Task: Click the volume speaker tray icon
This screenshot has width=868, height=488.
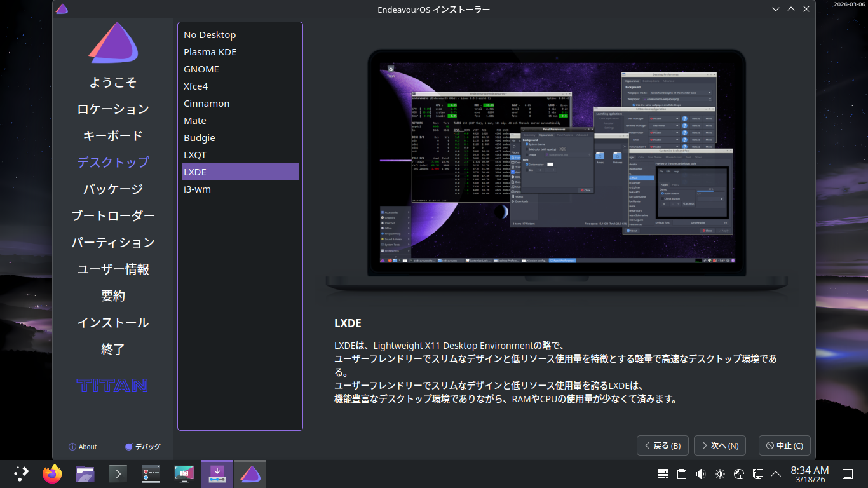Action: 700,474
